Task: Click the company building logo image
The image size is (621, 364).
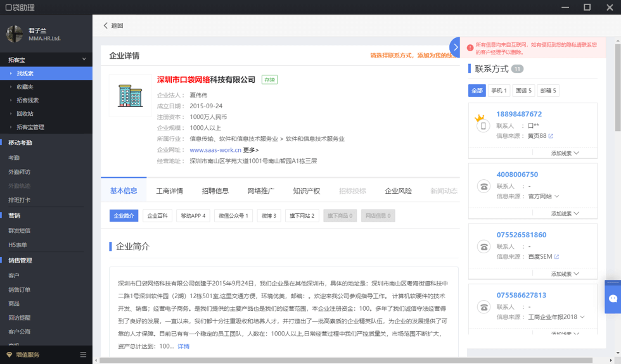Action: coord(131,96)
